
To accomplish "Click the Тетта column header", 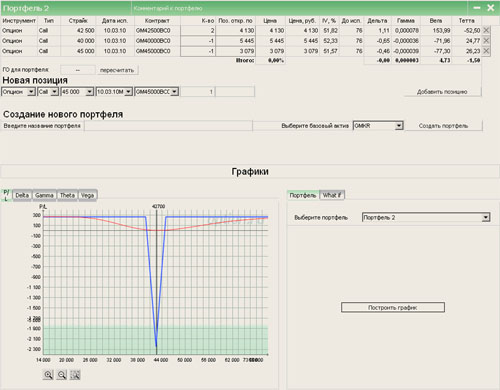I will pyautogui.click(x=466, y=21).
